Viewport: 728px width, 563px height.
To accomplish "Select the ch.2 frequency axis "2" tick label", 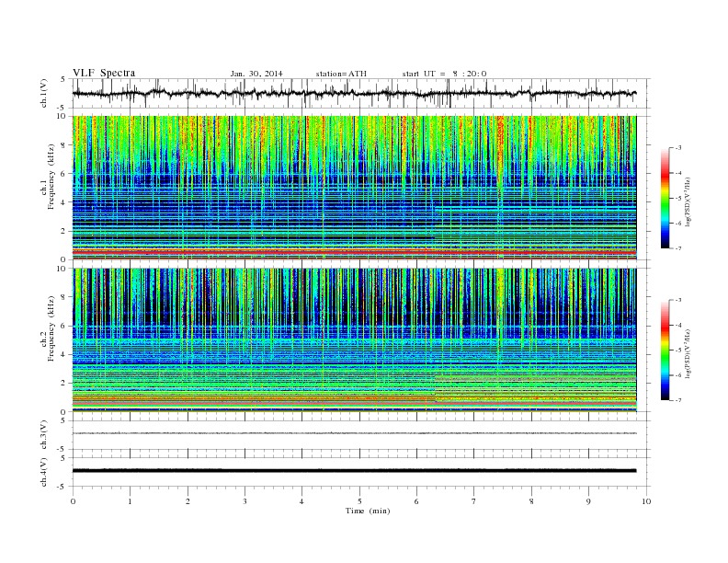I will pyautogui.click(x=64, y=384).
